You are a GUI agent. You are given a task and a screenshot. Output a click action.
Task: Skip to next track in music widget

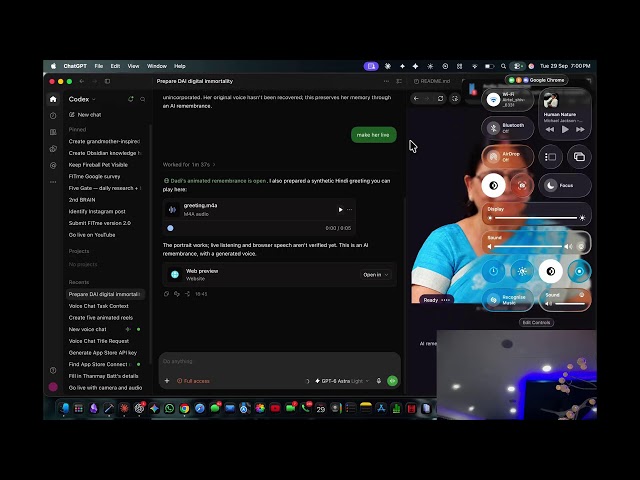(x=580, y=129)
